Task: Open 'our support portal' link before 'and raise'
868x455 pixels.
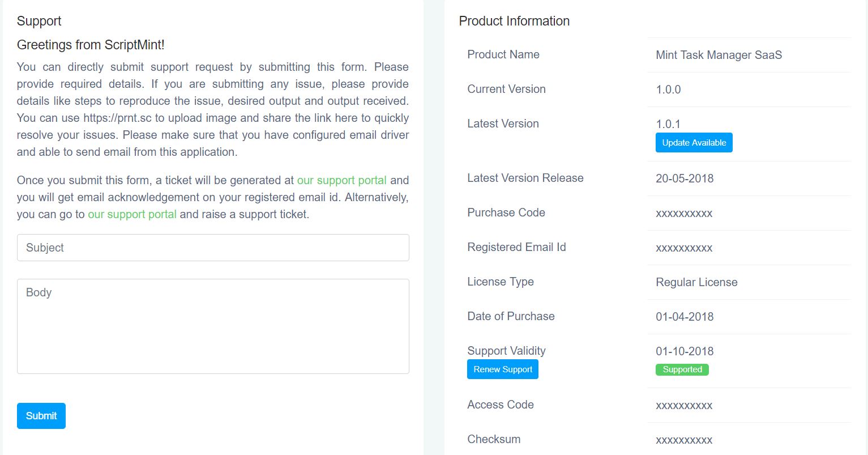Action: pos(132,214)
